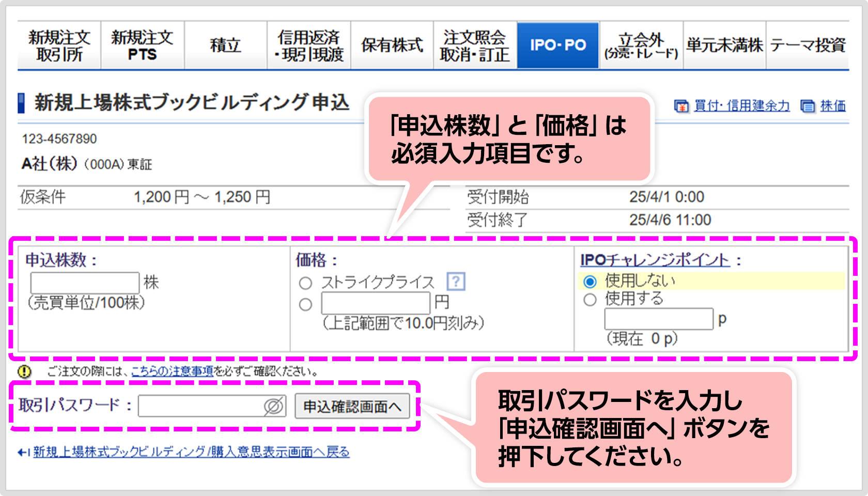The height and width of the screenshot is (496, 868).
Task: Open the 新規注文 PTS tab
Action: pyautogui.click(x=142, y=45)
